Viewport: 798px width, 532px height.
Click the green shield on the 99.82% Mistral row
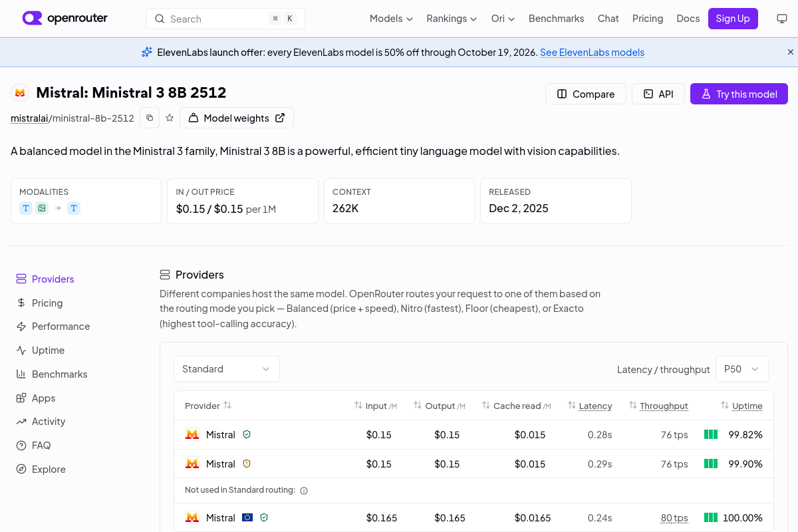tap(247, 434)
